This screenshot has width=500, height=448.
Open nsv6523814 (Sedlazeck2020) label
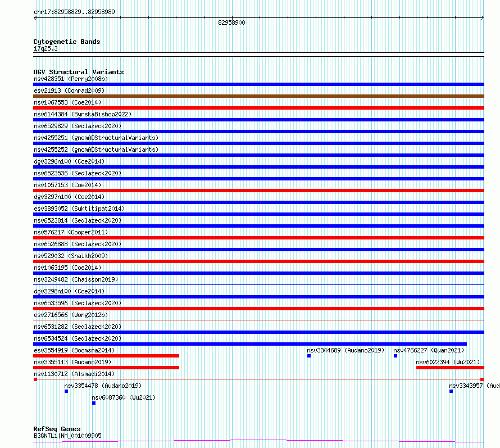(x=78, y=220)
